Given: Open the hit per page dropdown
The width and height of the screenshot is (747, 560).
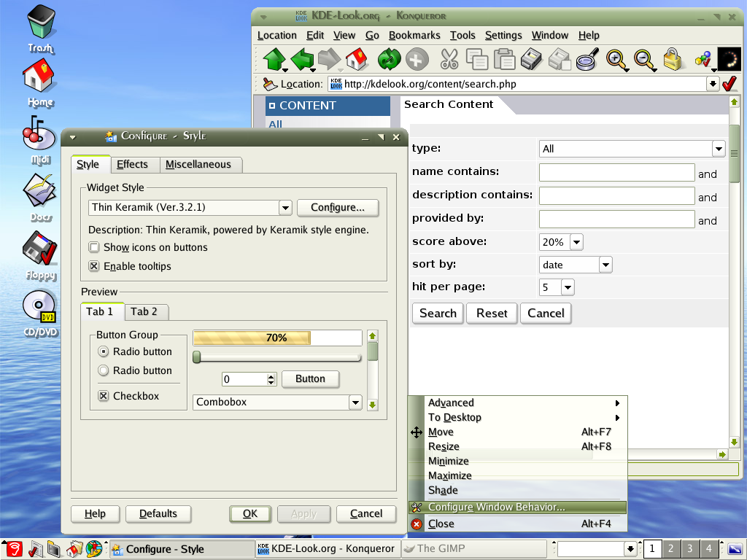Looking at the screenshot, I should (x=557, y=287).
